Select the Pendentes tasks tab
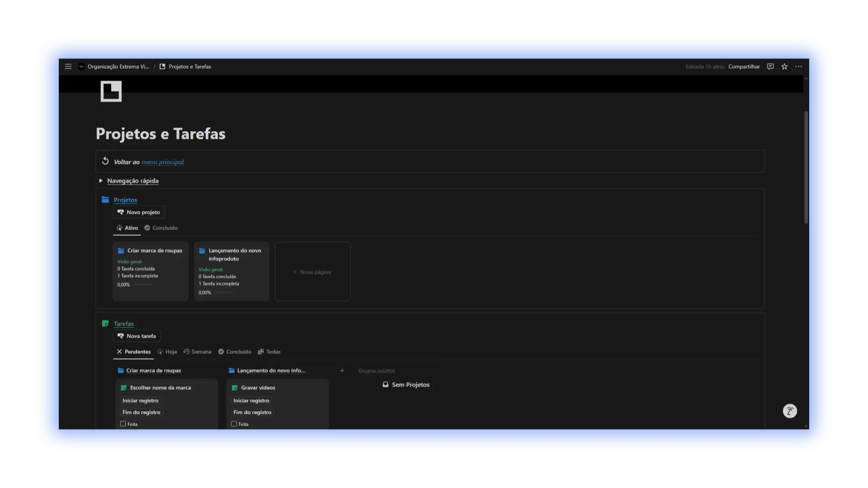The height and width of the screenshot is (488, 868). click(133, 352)
